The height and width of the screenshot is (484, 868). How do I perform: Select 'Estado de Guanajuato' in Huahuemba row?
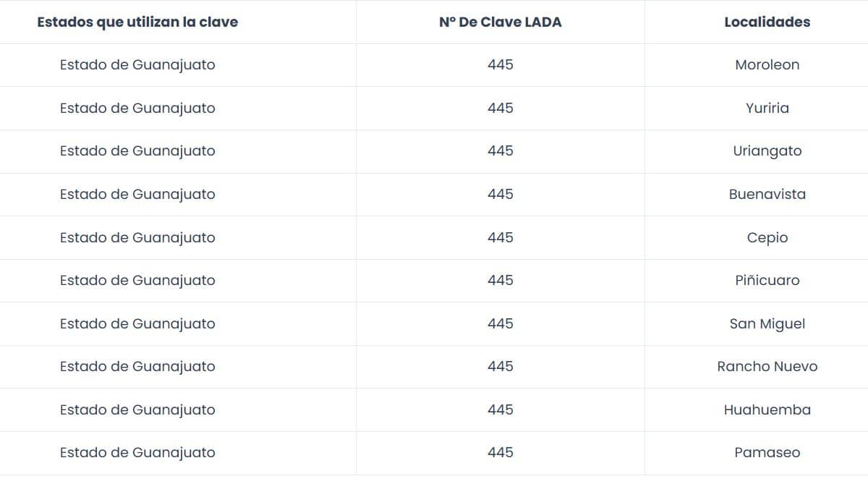click(x=137, y=409)
